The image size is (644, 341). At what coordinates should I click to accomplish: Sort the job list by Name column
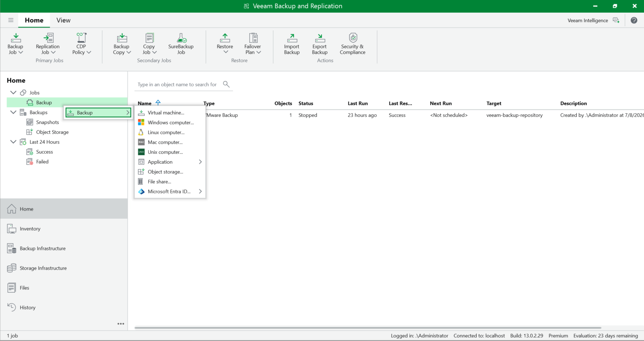(x=144, y=103)
